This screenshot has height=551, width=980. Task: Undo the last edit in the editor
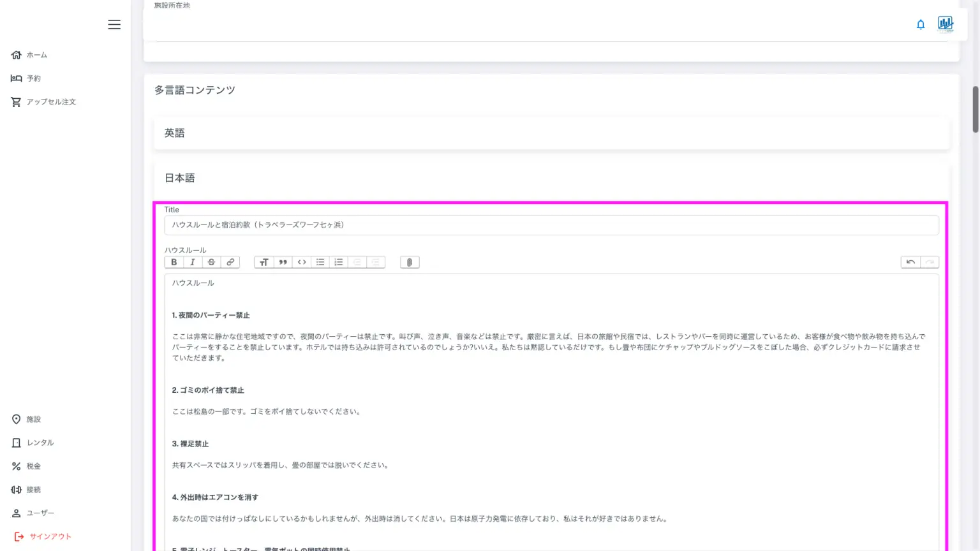pyautogui.click(x=910, y=262)
